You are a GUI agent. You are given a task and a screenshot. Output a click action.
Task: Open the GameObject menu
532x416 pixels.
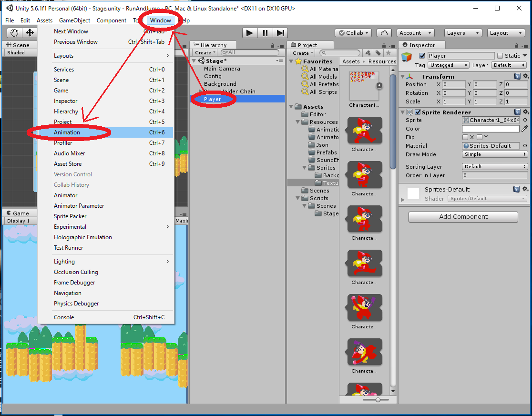[x=75, y=20]
